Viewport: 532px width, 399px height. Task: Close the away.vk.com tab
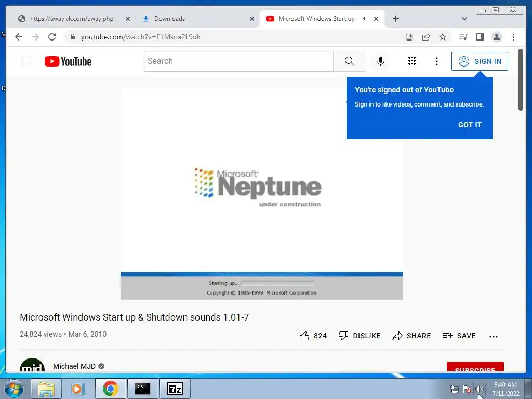[128, 19]
